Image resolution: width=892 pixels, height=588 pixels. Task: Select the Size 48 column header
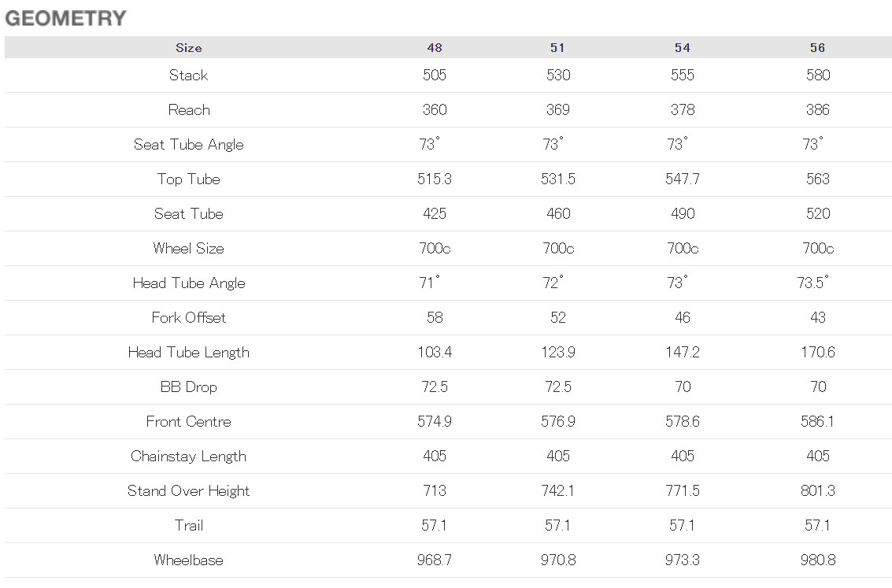[435, 48]
